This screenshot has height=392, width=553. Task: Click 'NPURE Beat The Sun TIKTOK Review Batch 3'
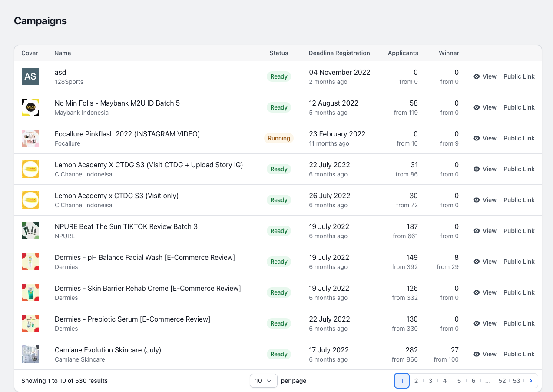click(x=126, y=226)
